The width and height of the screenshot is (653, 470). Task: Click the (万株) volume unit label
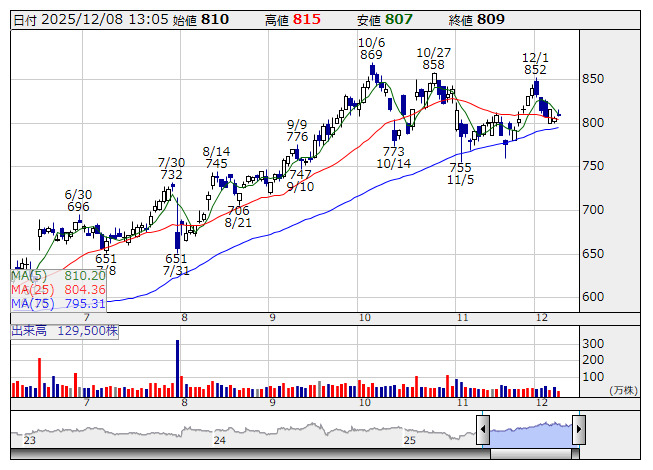pos(623,390)
